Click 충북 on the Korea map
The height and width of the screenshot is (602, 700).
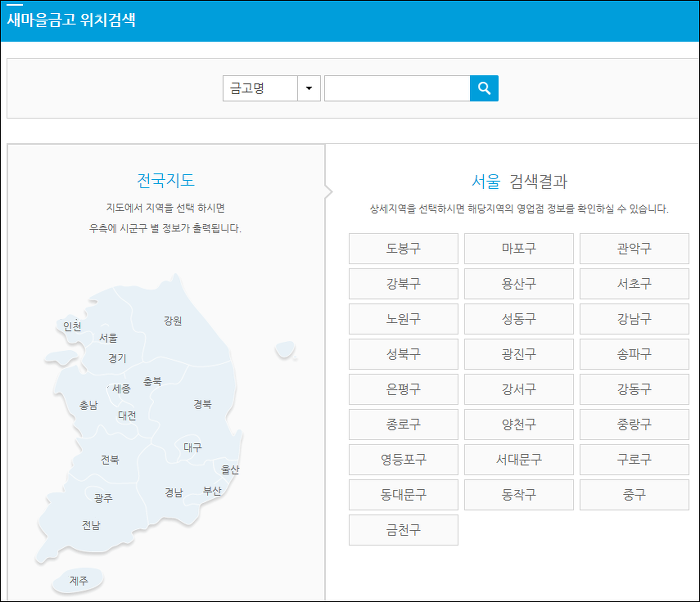tap(152, 381)
